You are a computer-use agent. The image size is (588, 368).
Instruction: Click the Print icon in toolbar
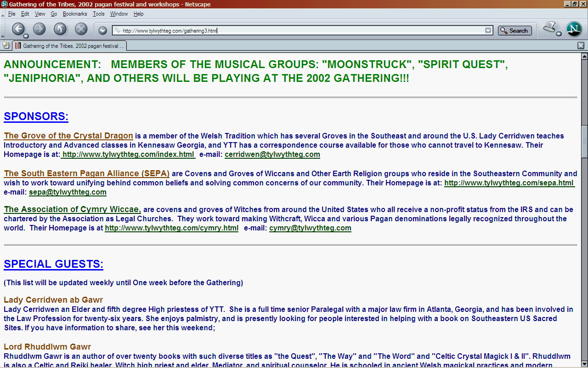pyautogui.click(x=549, y=28)
